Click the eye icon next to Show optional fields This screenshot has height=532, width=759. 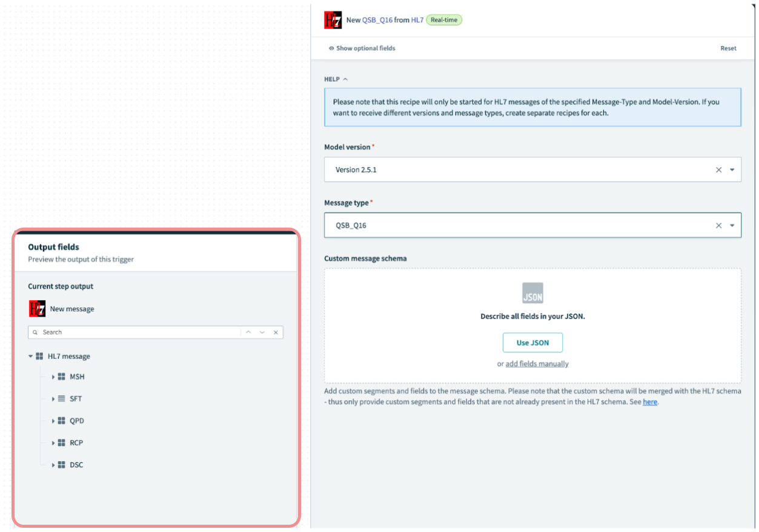click(331, 48)
